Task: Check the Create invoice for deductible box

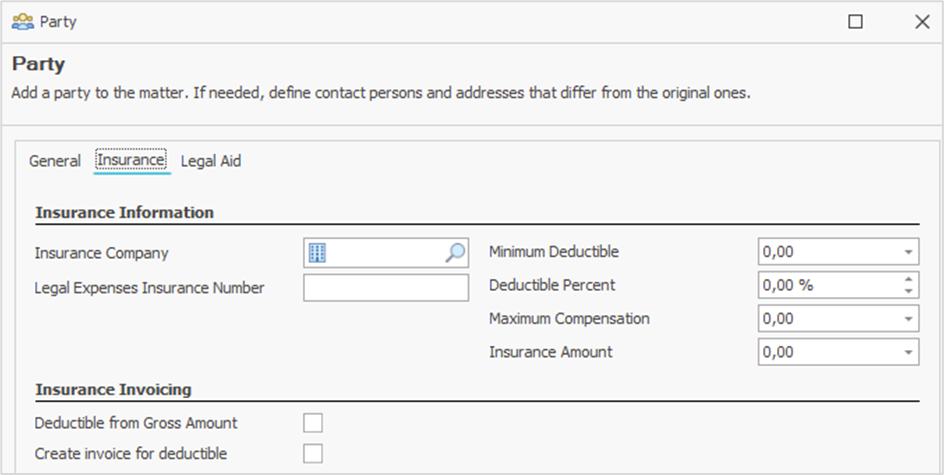Action: coord(313,454)
